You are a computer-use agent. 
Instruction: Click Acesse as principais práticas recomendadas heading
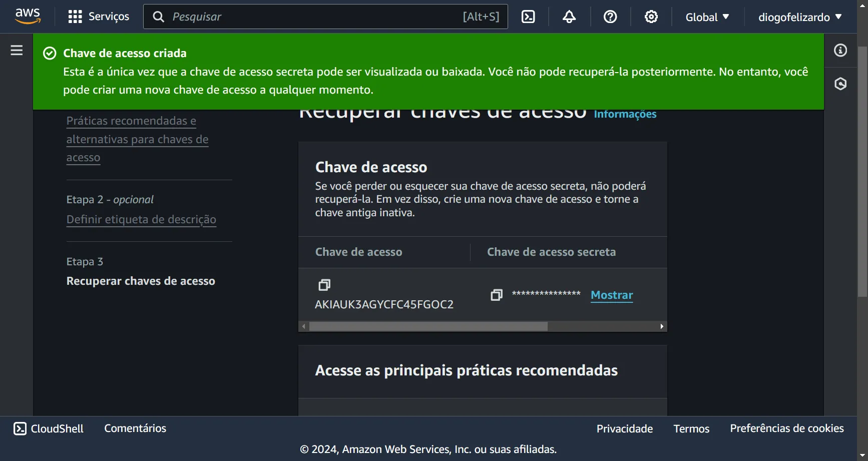pyautogui.click(x=466, y=370)
